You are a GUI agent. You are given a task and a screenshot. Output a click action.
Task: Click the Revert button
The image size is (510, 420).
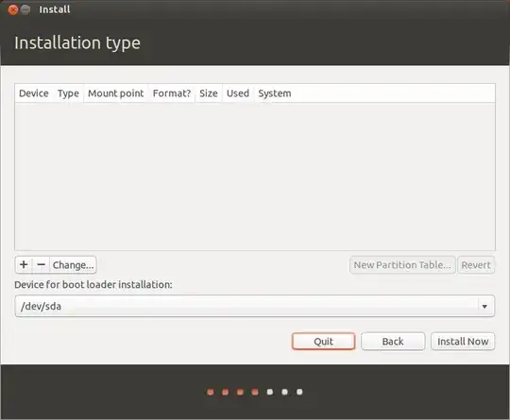click(476, 265)
